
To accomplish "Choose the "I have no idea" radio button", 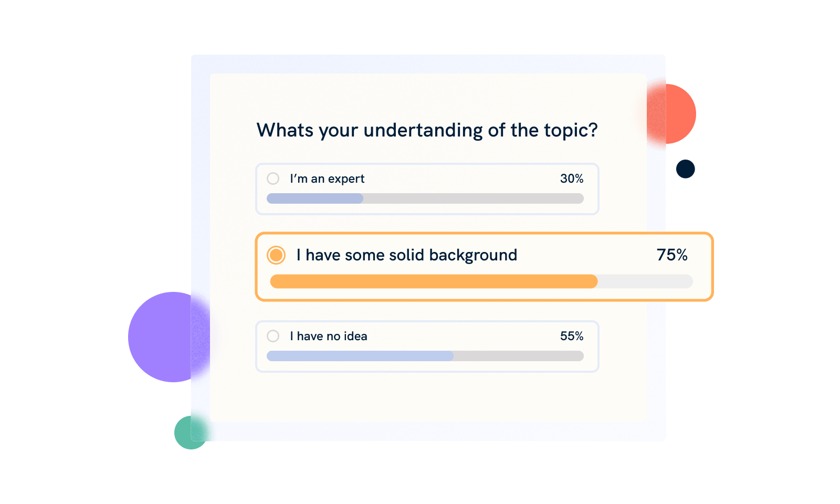I will (x=273, y=336).
